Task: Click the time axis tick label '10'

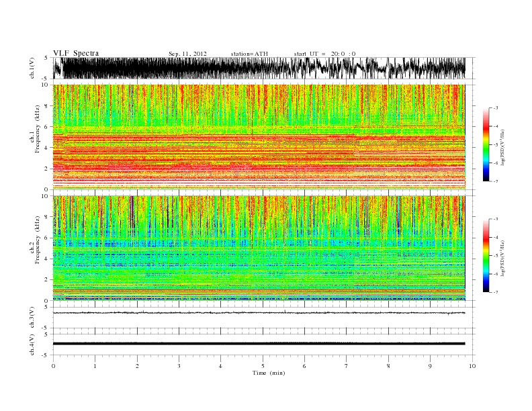Action: (472, 366)
